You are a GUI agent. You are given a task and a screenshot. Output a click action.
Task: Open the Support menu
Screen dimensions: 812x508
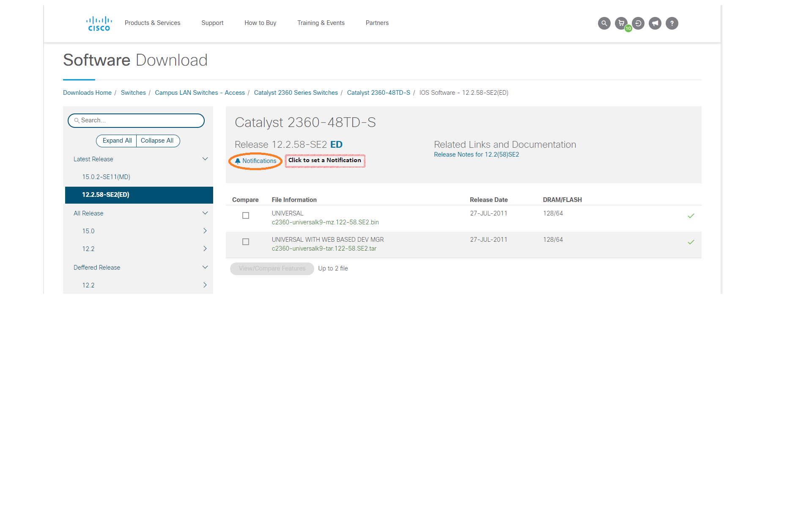pos(212,23)
